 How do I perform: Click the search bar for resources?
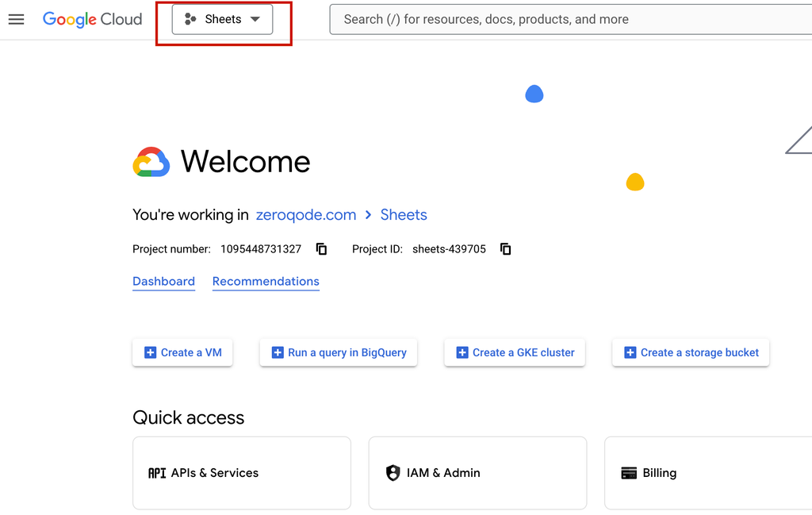click(570, 20)
